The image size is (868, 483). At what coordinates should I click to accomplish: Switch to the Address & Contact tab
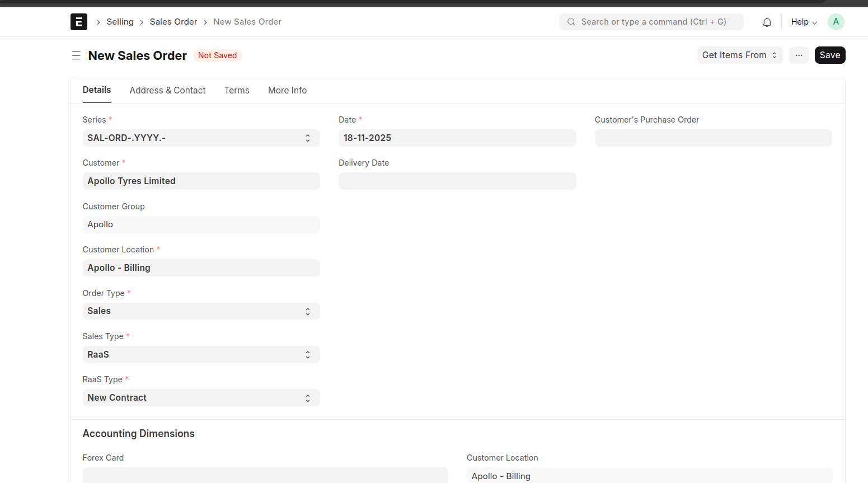(167, 91)
